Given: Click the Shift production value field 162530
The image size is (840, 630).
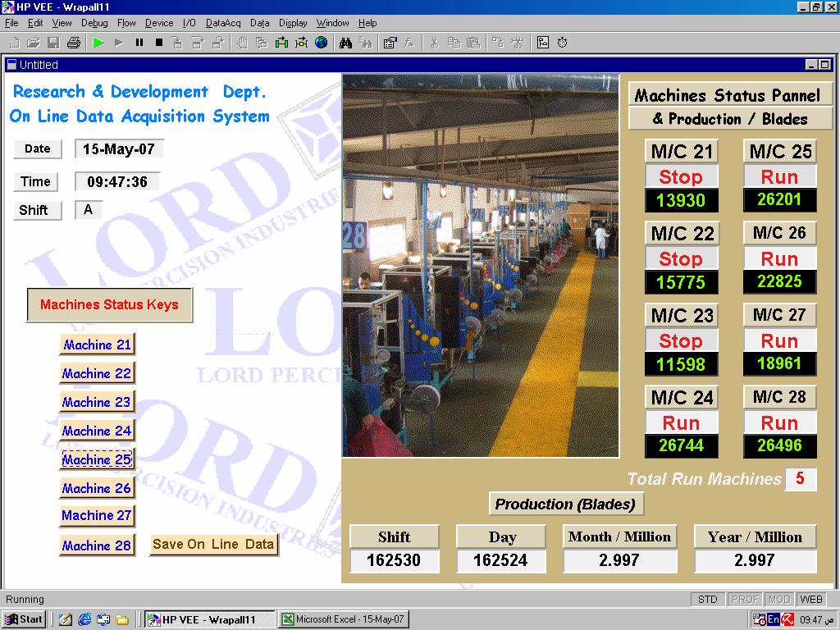Looking at the screenshot, I should tap(394, 561).
